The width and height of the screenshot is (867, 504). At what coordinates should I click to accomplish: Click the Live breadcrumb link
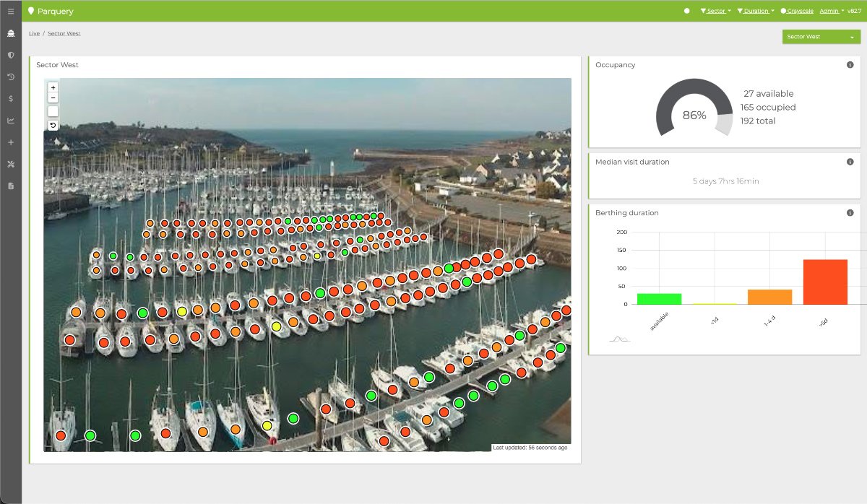(x=33, y=33)
